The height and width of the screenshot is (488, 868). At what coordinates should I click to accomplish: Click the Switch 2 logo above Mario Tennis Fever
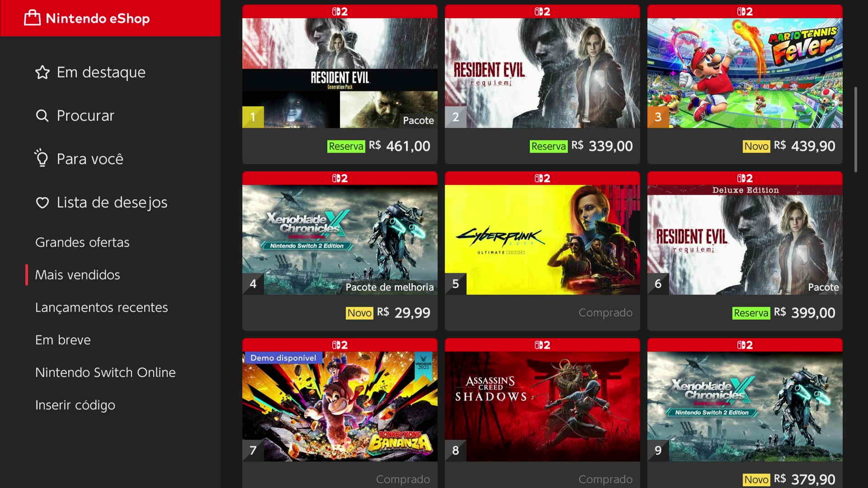tap(745, 12)
